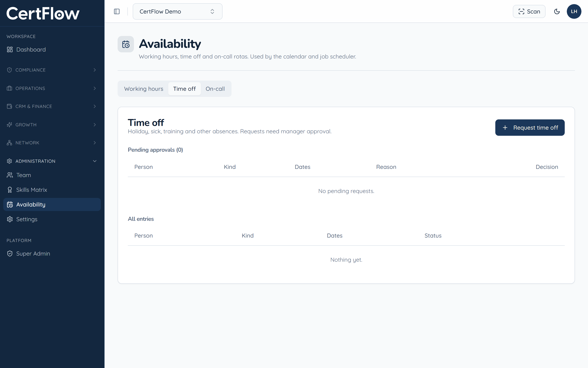
Task: Toggle dark mode moon icon
Action: (557, 11)
